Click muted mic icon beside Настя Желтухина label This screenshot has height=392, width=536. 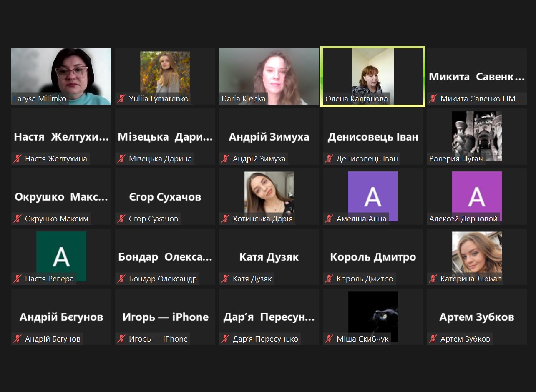[18, 158]
